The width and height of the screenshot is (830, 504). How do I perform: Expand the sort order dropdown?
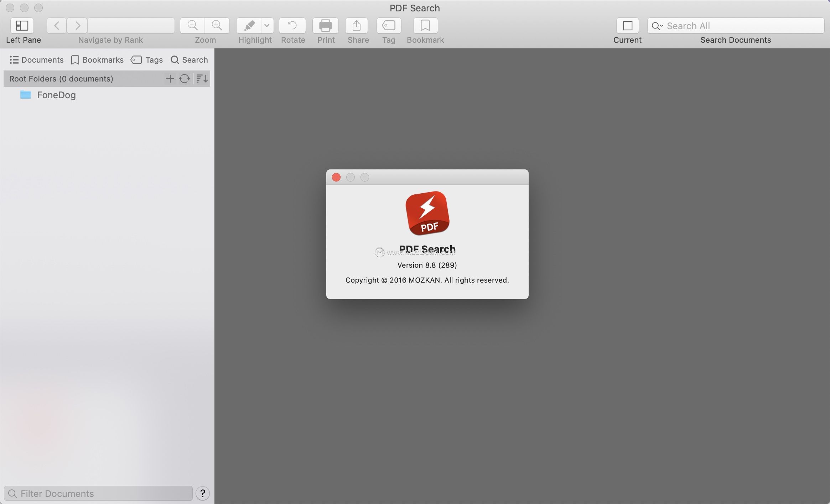[x=202, y=78]
